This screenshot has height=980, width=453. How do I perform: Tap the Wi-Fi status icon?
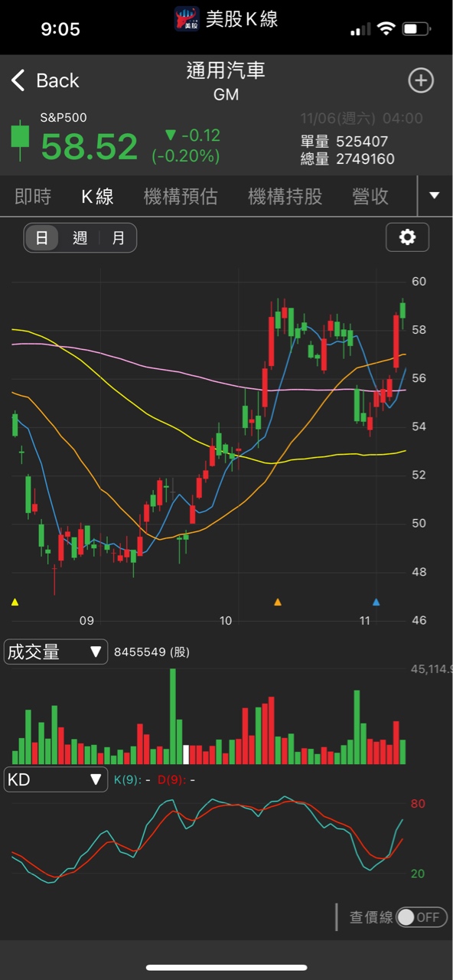click(x=386, y=29)
